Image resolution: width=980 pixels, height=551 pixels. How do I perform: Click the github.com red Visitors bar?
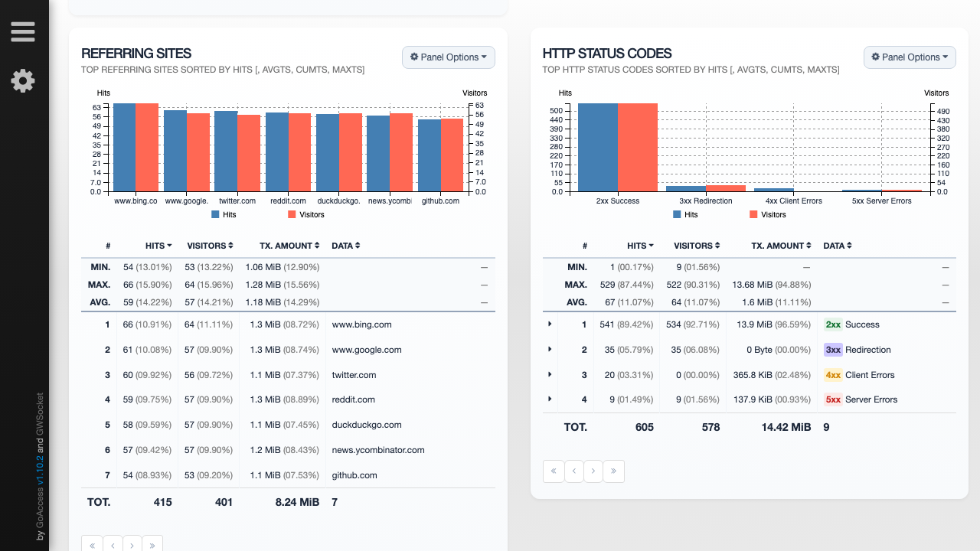point(452,155)
